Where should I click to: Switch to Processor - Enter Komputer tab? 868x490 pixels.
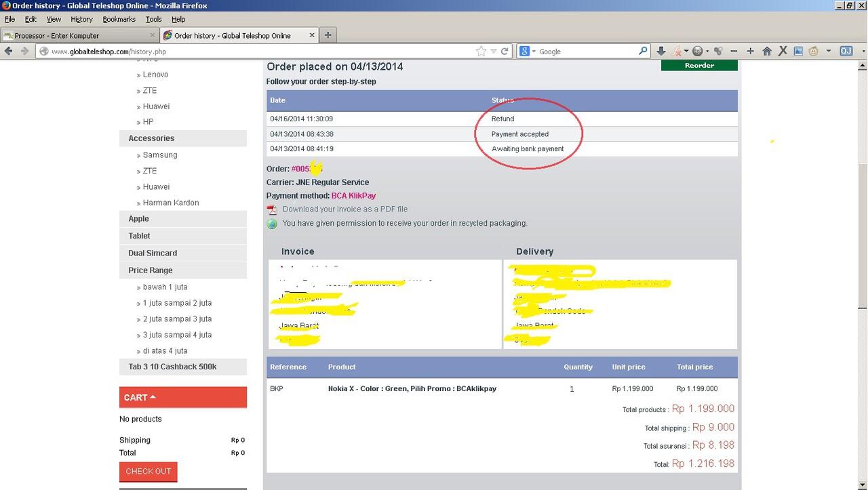pos(80,35)
